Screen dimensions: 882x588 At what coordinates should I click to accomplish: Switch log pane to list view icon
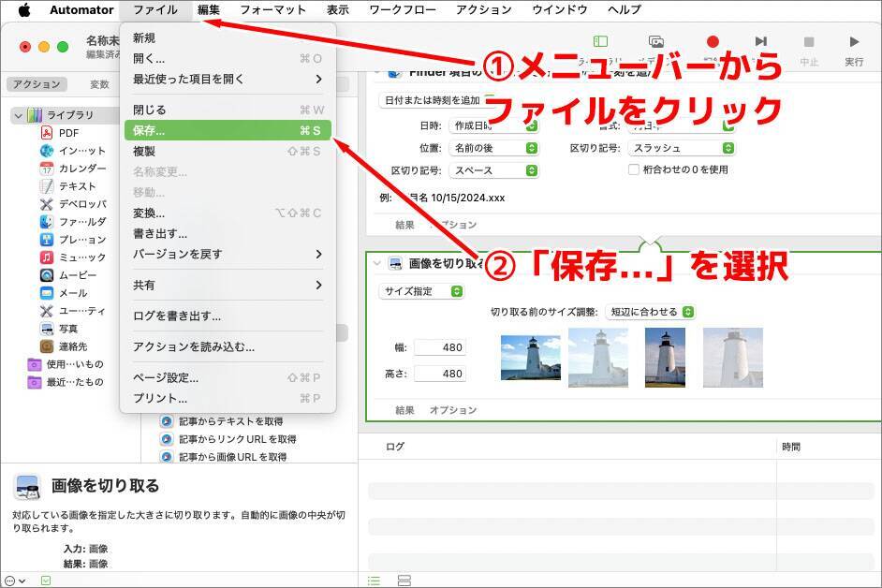coord(375,581)
